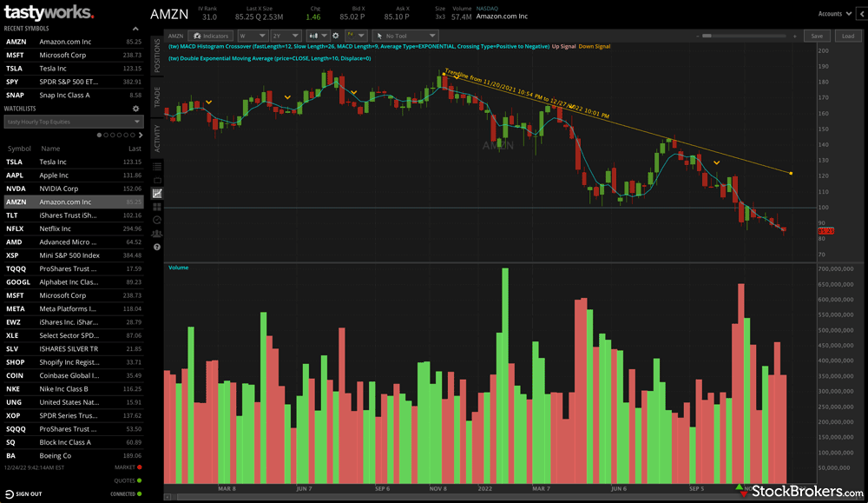Click the chart horizontal scrollbar left arrow
The image size is (868, 503).
coord(168,497)
